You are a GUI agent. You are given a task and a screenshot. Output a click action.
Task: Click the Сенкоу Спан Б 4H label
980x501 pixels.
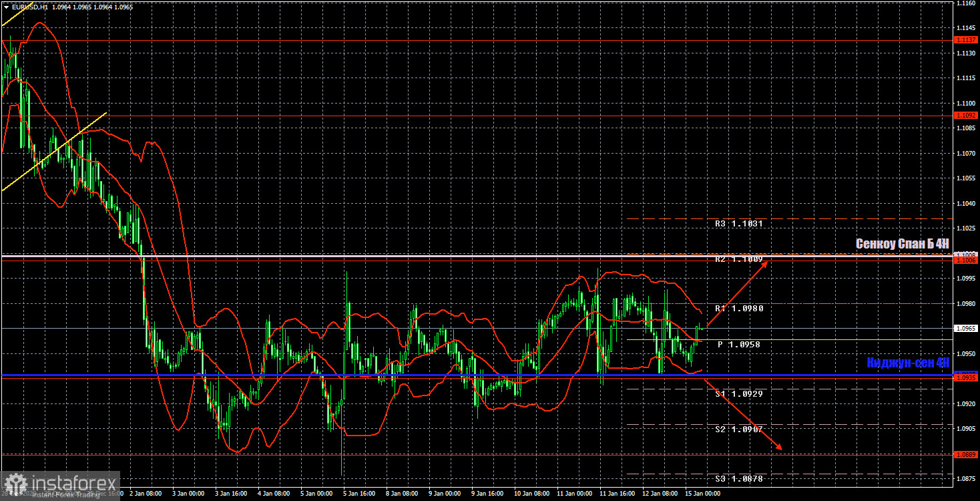903,244
